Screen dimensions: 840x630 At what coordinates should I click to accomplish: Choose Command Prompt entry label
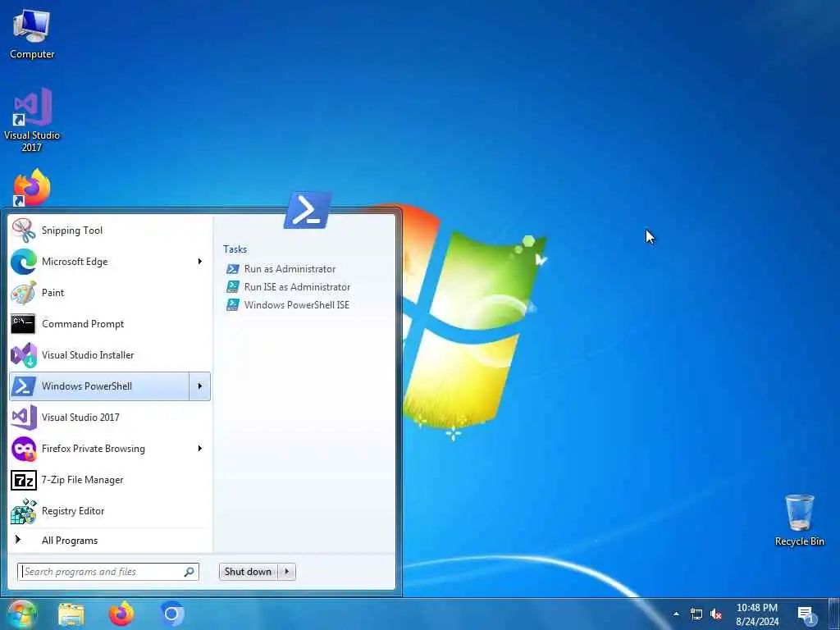coord(83,323)
